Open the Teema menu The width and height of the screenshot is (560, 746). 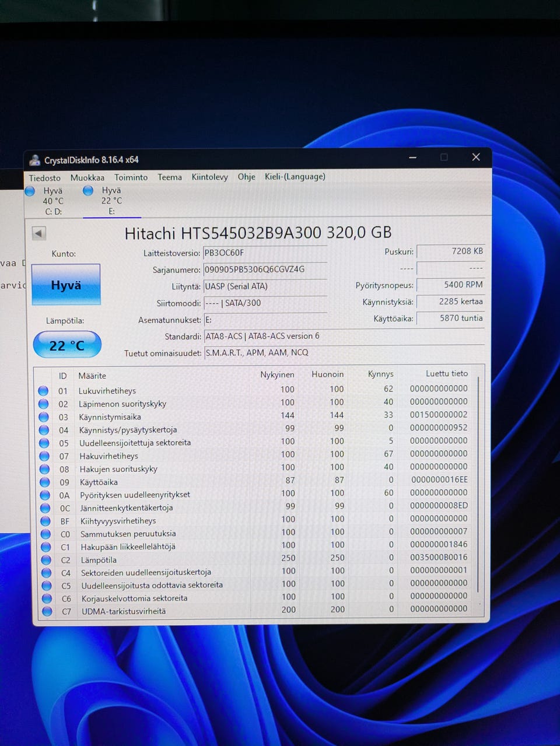[x=170, y=177]
